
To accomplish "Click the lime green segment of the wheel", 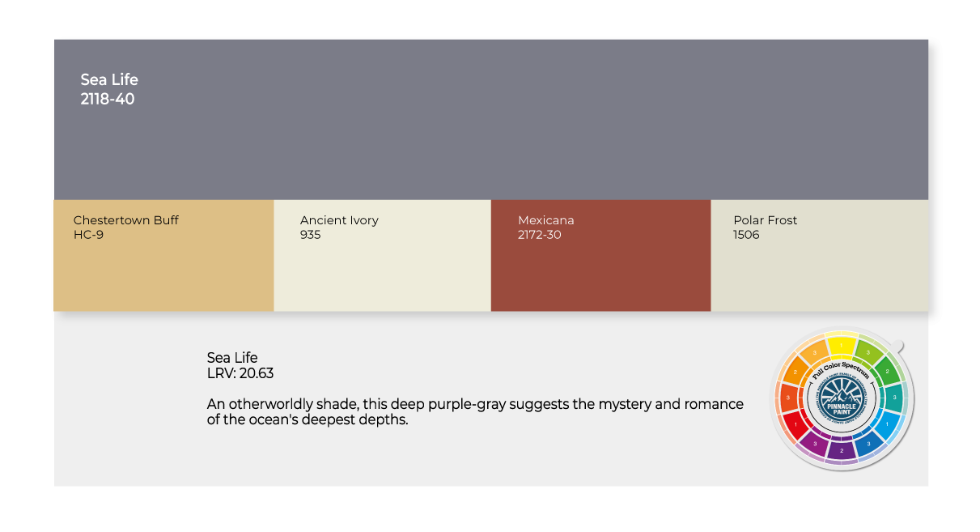I will pyautogui.click(x=868, y=351).
